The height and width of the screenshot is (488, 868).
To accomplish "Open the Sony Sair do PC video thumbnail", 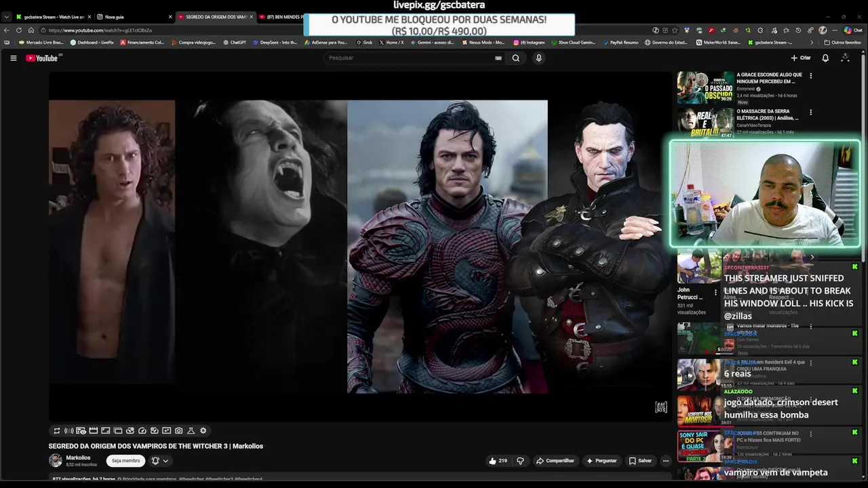I will (x=705, y=446).
